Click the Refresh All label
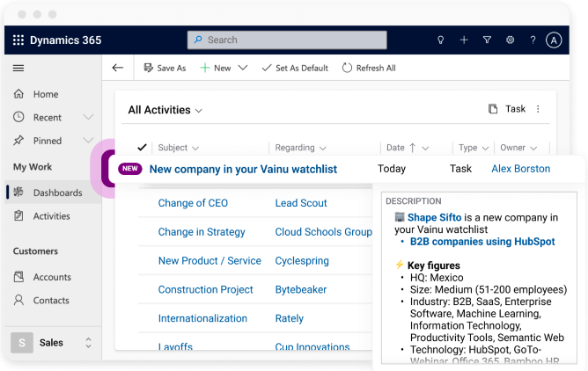Viewport: 588px width, 371px height. click(376, 69)
